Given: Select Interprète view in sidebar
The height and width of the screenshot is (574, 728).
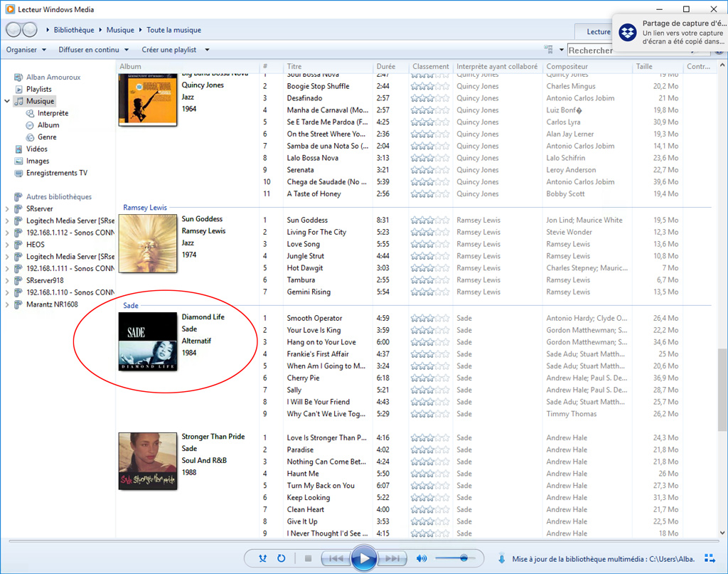Looking at the screenshot, I should [x=53, y=113].
